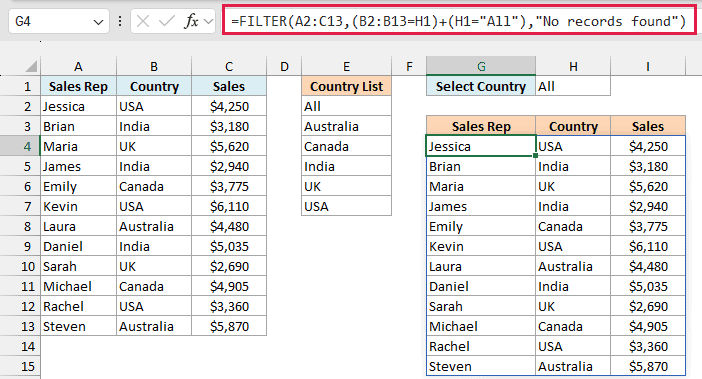Screen dimensions: 702x379
Task: Click the Country header of filtered table
Action: coord(573,126)
